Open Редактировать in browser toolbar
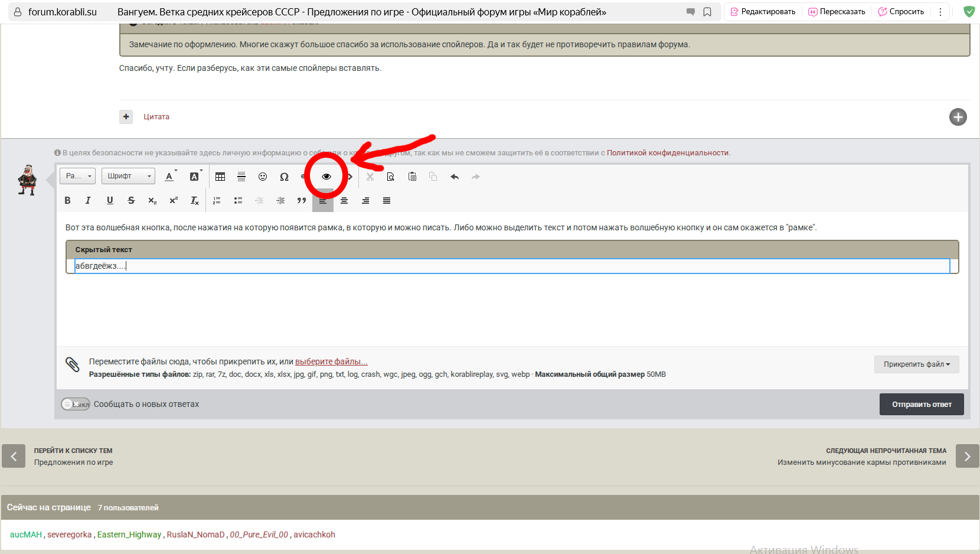The width and height of the screenshot is (980, 554). click(763, 12)
